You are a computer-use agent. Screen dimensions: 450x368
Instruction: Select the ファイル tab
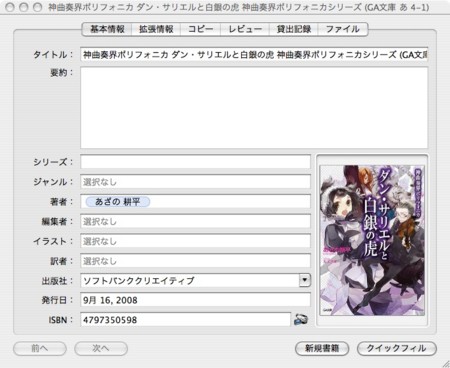click(x=343, y=29)
